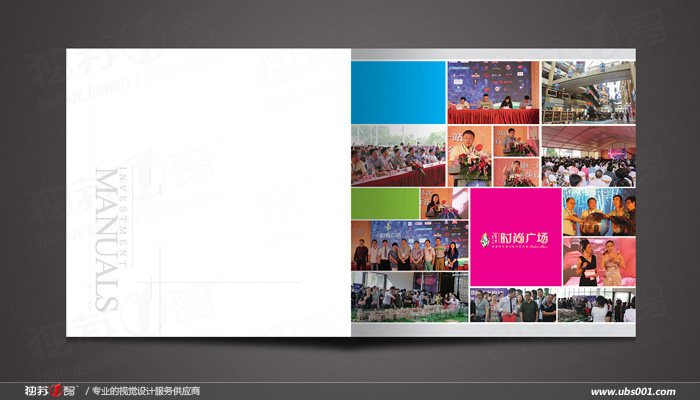This screenshot has width=700, height=400.
Task: Open the large speaker with flowers photo
Action: [470, 156]
